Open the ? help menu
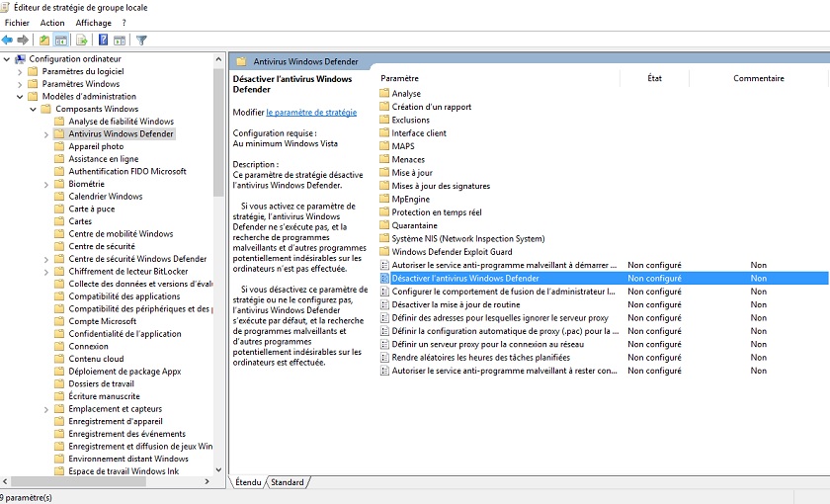This screenshot has width=830, height=504. tap(124, 23)
